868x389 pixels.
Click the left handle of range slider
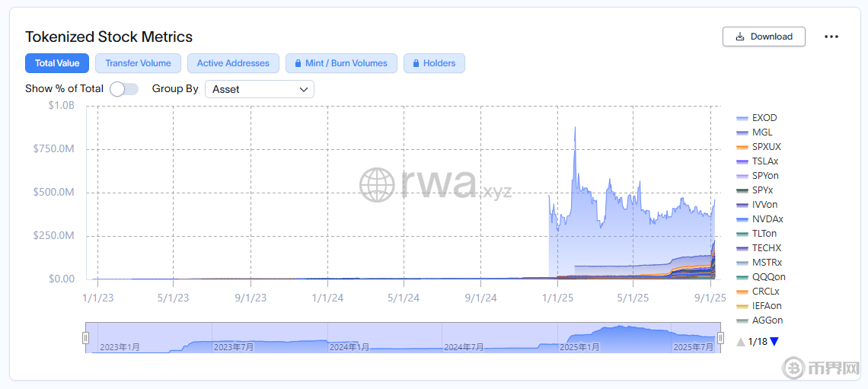pyautogui.click(x=85, y=337)
